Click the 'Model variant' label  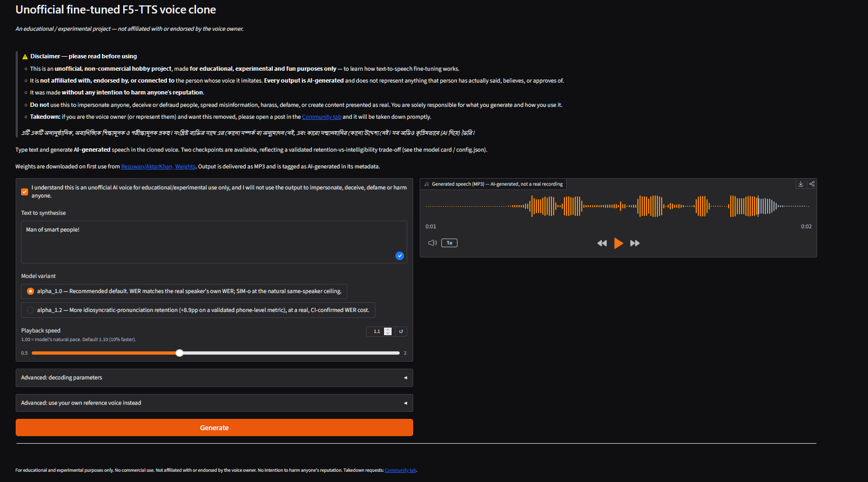[x=38, y=276]
